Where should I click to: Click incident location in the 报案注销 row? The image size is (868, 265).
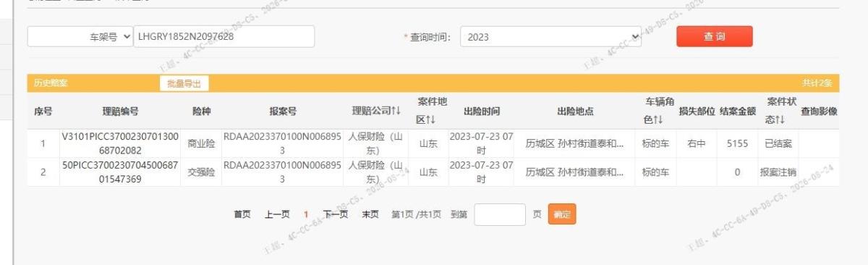(575, 172)
